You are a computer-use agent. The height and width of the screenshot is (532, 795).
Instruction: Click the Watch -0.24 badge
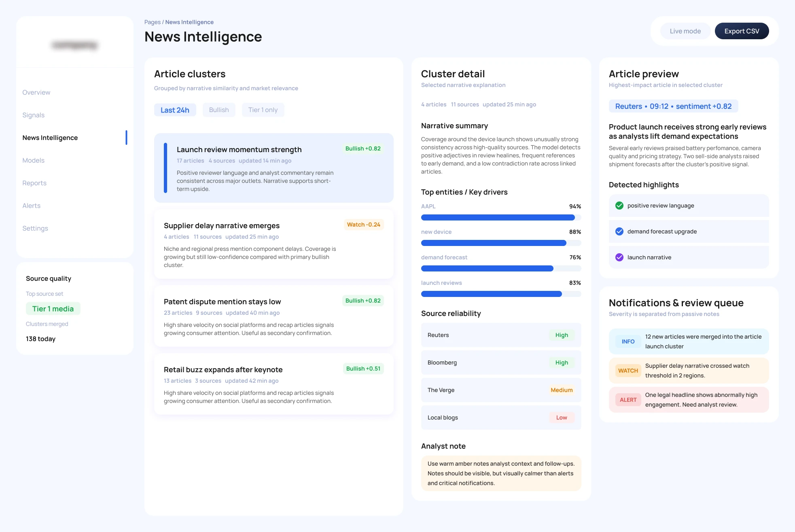coord(364,225)
